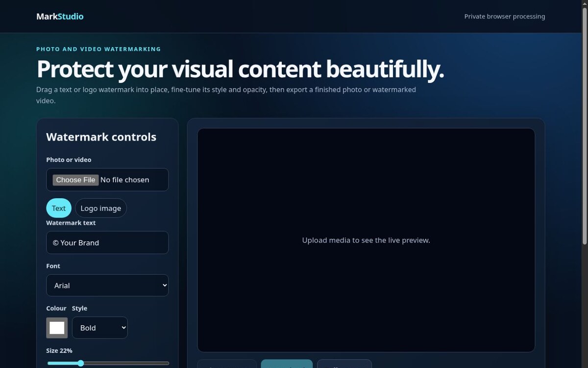588x368 pixels.
Task: Click the "PHOTO AND VIDEO WATERMARKING" caption
Action: (98, 49)
